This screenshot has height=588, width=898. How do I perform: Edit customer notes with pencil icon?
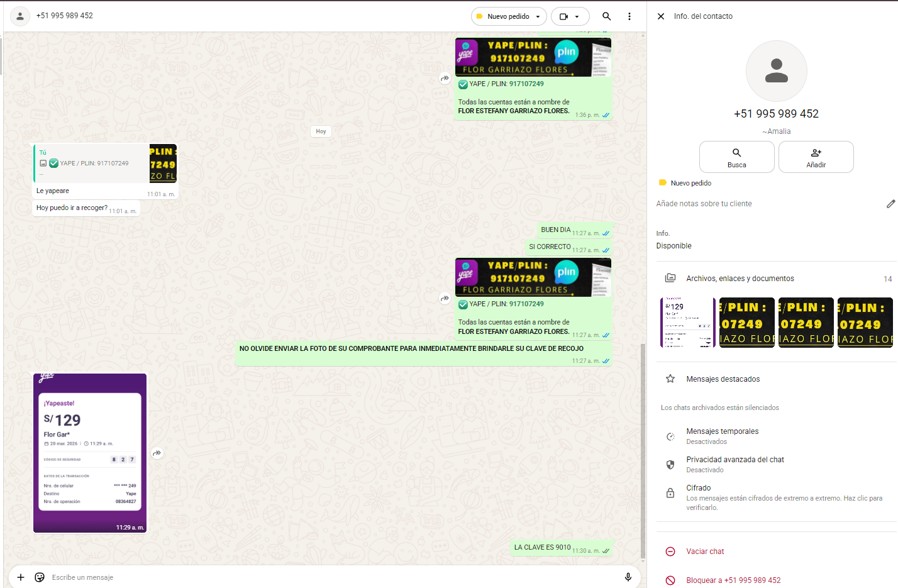pyautogui.click(x=890, y=204)
